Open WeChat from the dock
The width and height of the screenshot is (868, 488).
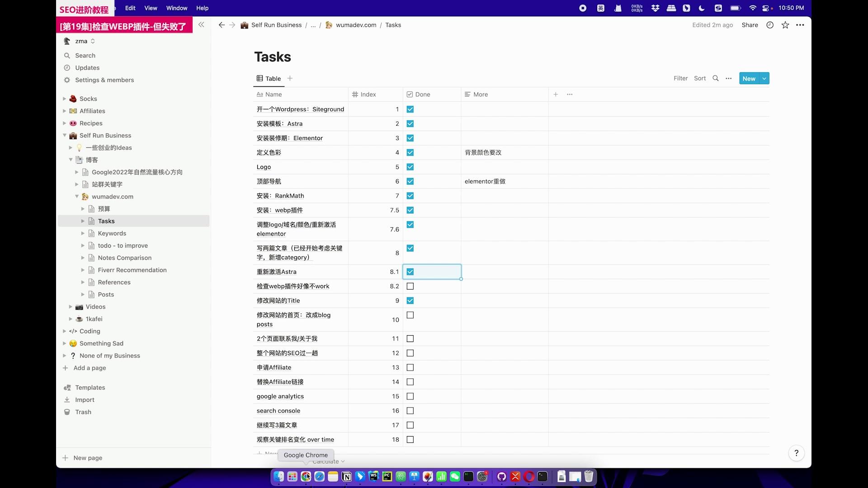click(455, 476)
